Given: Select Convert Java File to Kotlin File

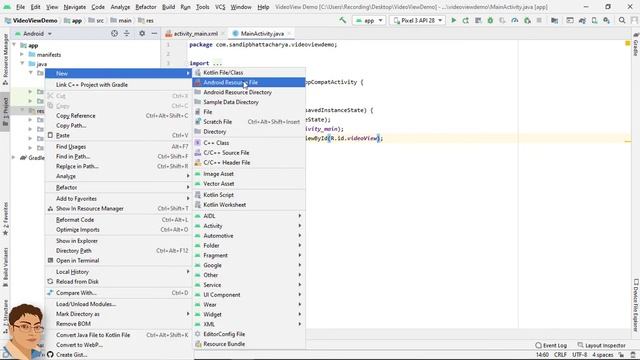Looking at the screenshot, I should (x=118, y=335).
